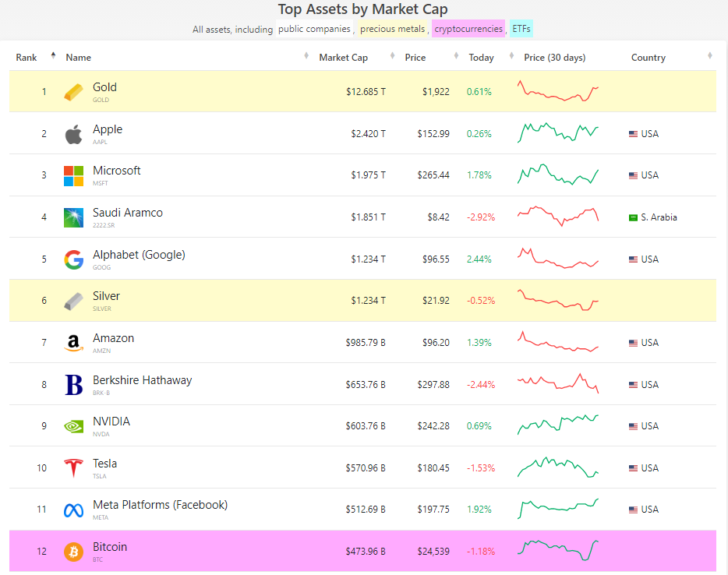
Task: Select the Price (30 days) column header
Action: 555,58
